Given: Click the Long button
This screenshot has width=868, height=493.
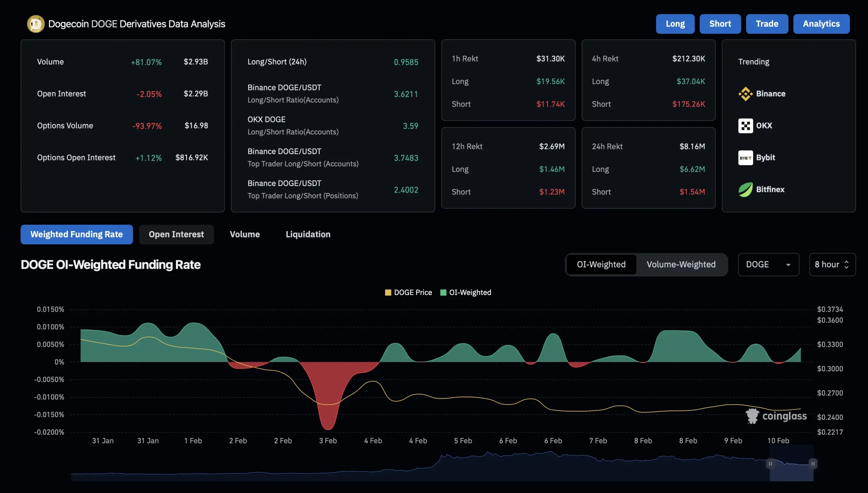Looking at the screenshot, I should click(x=675, y=24).
